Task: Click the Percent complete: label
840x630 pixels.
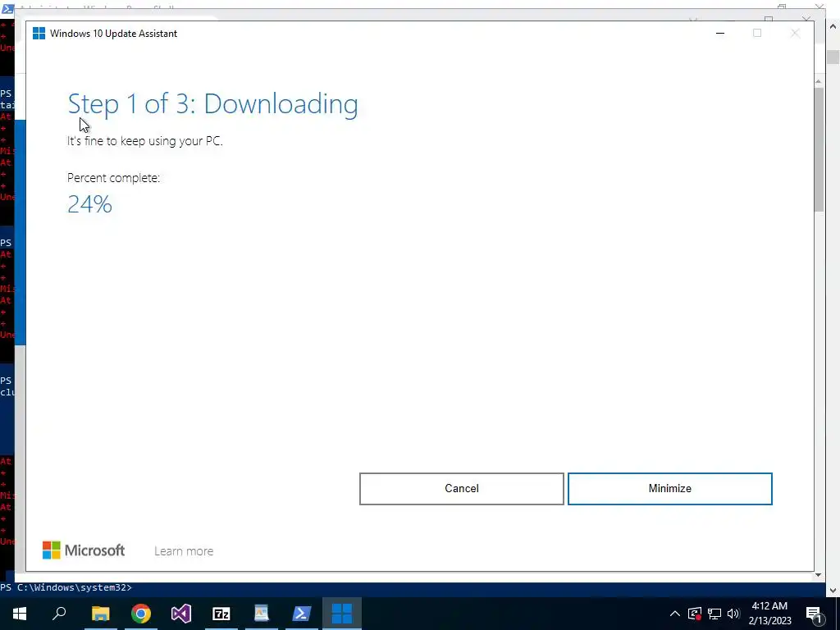Action: pyautogui.click(x=113, y=178)
